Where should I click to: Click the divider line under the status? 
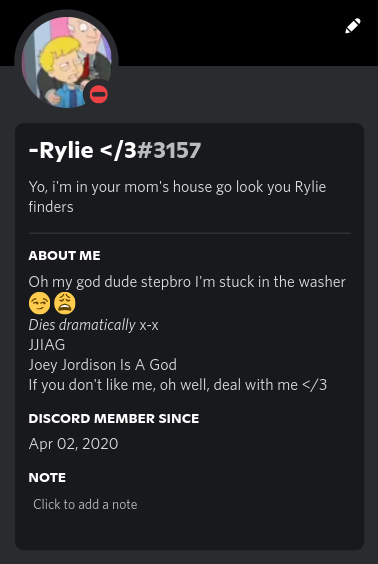[190, 233]
